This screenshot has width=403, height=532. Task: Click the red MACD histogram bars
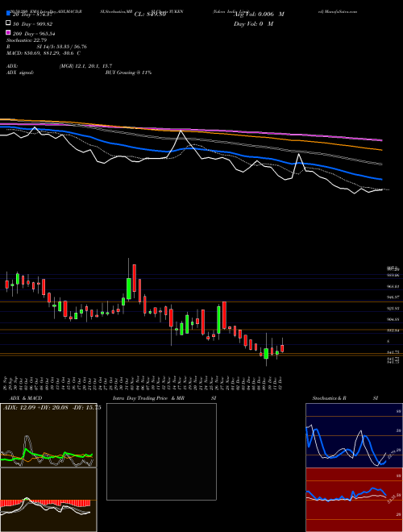45,503
